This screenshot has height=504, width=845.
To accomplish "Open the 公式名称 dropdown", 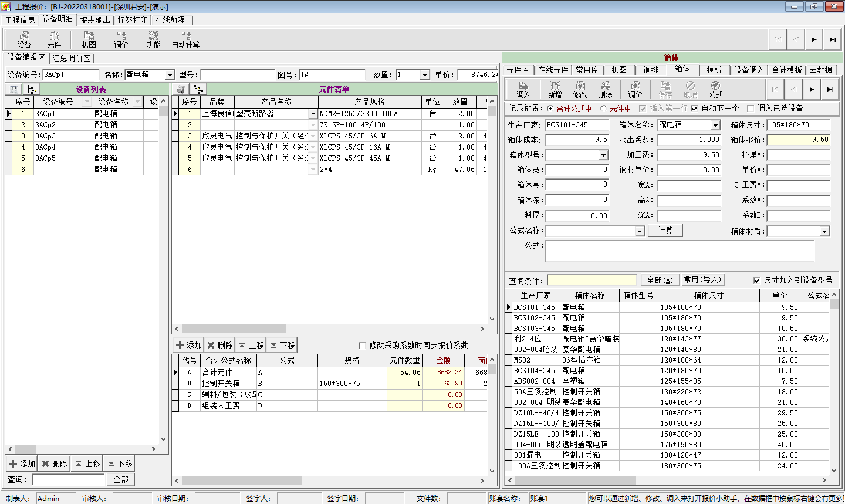I will 640,231.
